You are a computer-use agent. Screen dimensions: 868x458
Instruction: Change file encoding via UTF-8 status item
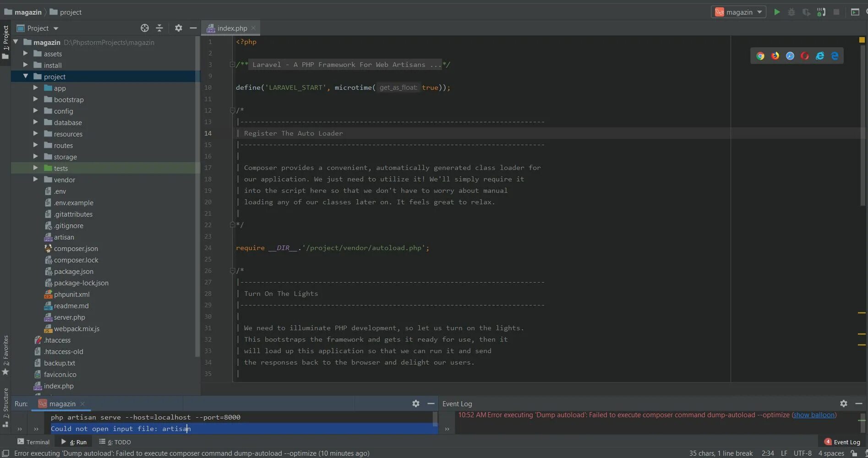pyautogui.click(x=802, y=453)
